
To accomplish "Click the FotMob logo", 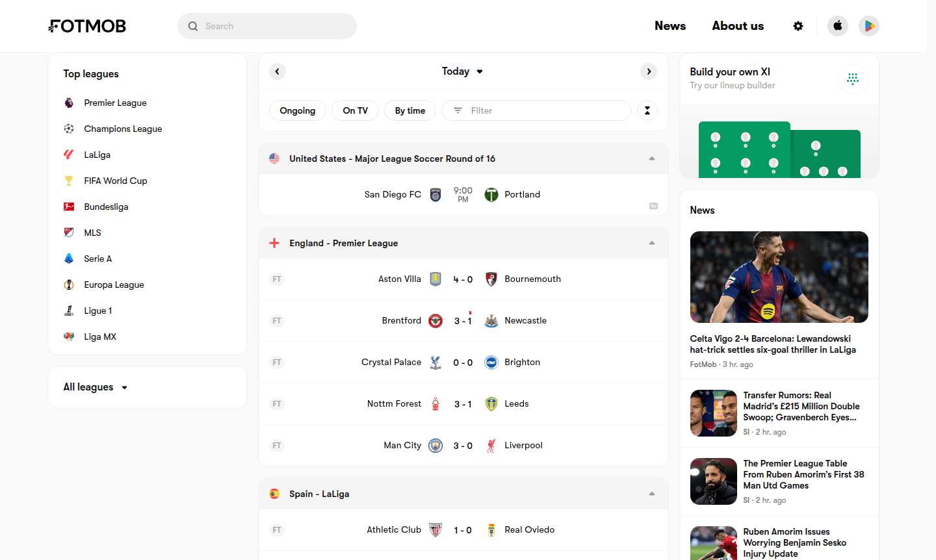I will (x=87, y=26).
